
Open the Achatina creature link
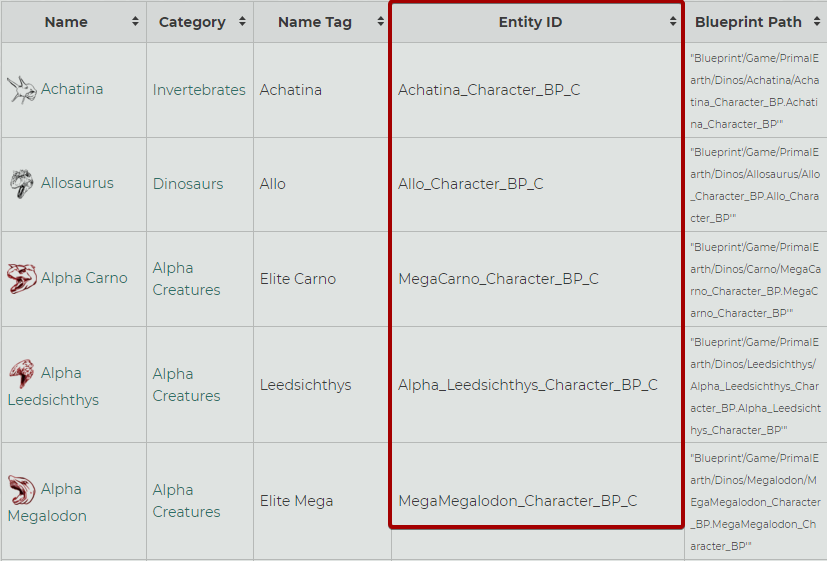point(72,89)
